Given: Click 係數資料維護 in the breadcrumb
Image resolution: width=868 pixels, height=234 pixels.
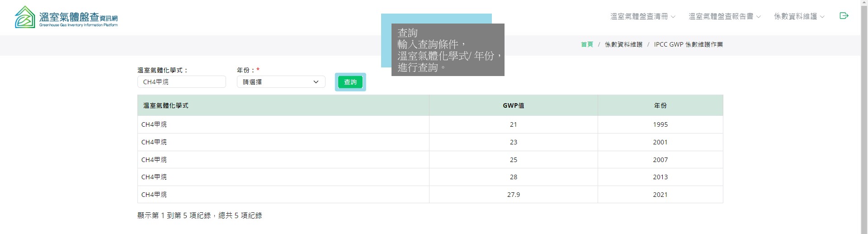Looking at the screenshot, I should pyautogui.click(x=623, y=44).
